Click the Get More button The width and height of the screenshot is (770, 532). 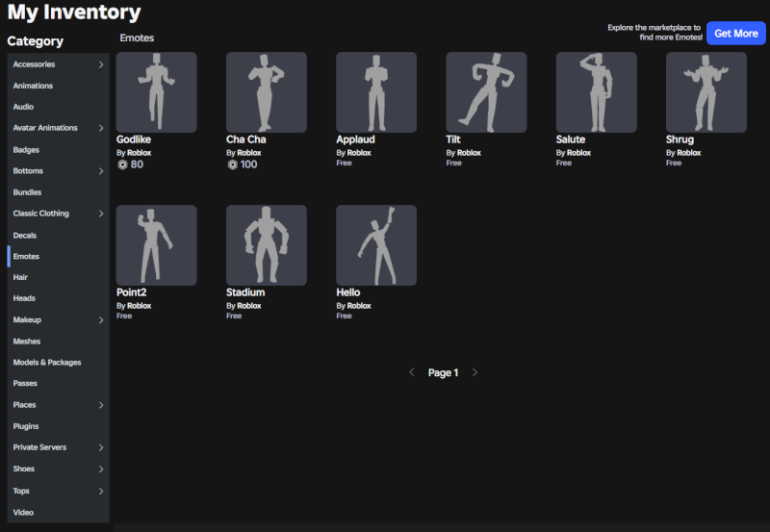(x=736, y=34)
